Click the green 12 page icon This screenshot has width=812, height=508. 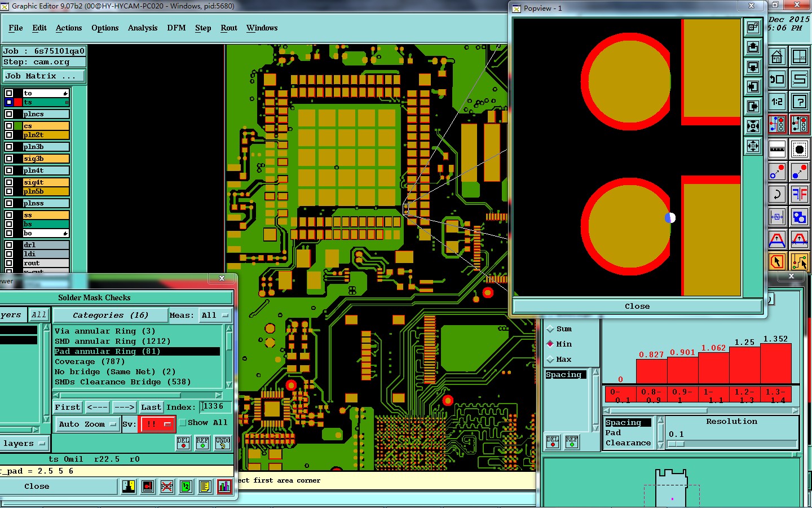[186, 487]
